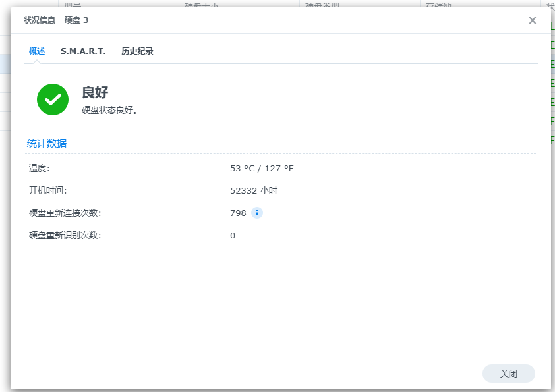The height and width of the screenshot is (392, 555).
Task: Click the 0 re-identification count value
Action: click(x=233, y=236)
